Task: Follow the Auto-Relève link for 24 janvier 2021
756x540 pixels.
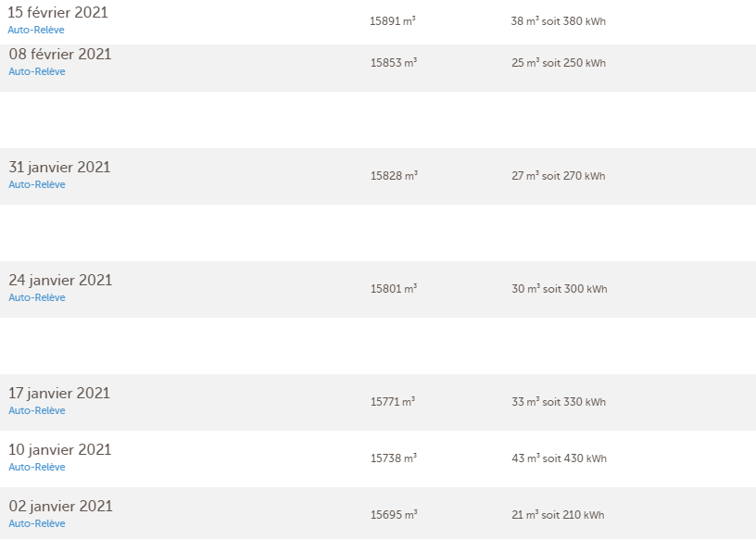Action: click(37, 297)
